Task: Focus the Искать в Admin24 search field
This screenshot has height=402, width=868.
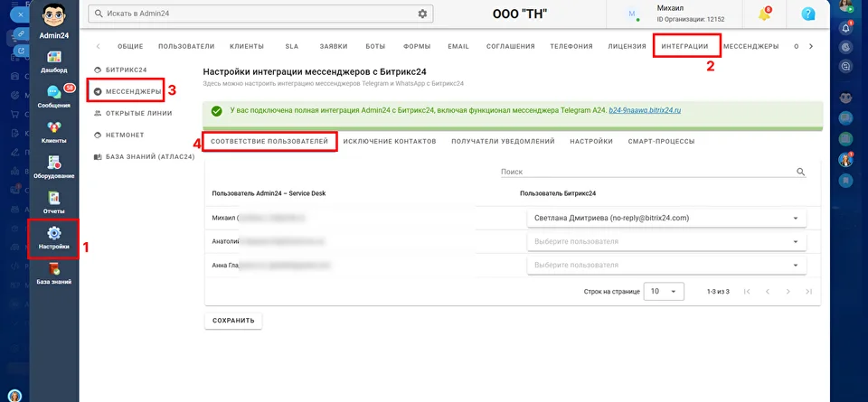Action: (x=260, y=14)
